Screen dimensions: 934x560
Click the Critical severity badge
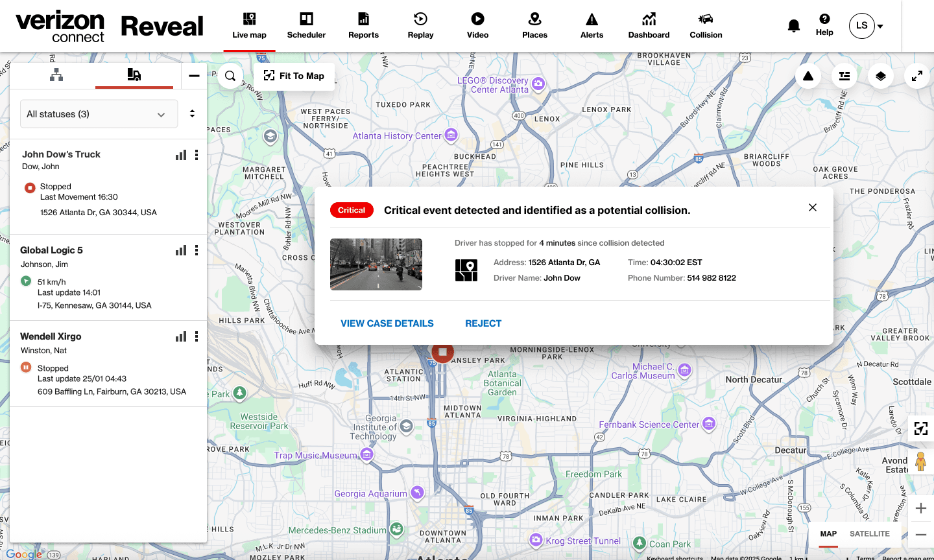[352, 210]
